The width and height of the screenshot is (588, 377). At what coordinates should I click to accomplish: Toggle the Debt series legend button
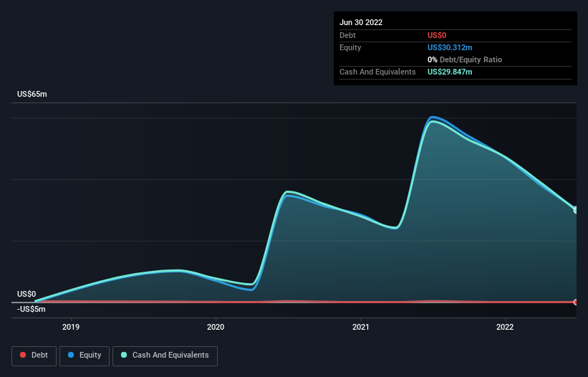(x=34, y=355)
